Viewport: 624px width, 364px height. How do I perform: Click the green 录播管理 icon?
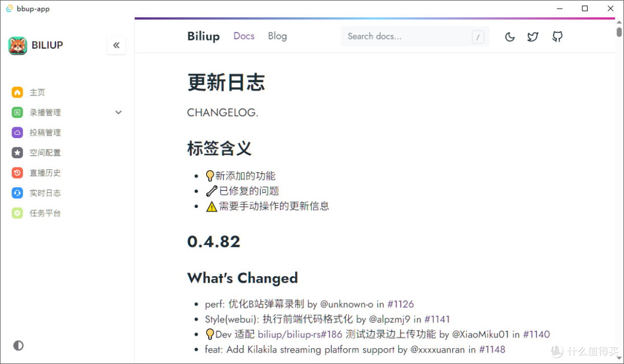click(x=17, y=113)
